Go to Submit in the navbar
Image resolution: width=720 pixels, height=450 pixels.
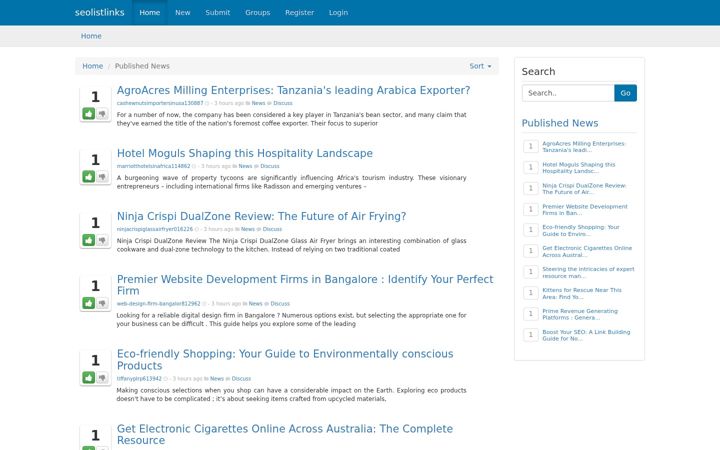click(218, 12)
